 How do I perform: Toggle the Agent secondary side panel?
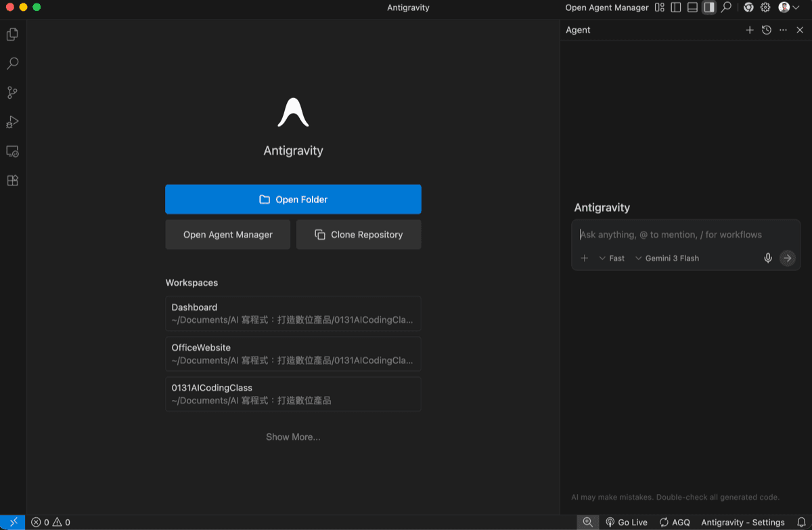point(708,7)
